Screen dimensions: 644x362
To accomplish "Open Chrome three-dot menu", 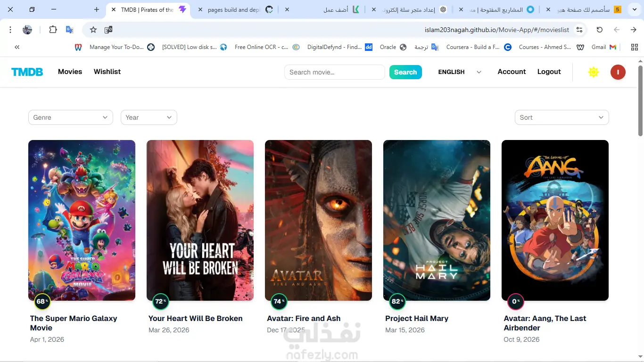I will click(10, 30).
